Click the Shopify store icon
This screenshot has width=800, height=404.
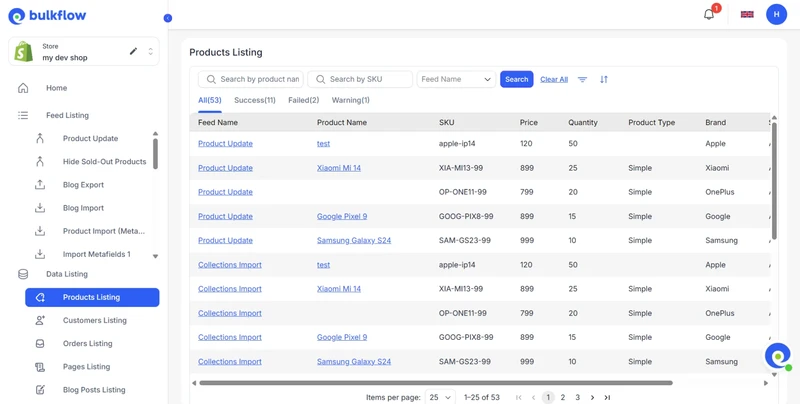pos(23,52)
